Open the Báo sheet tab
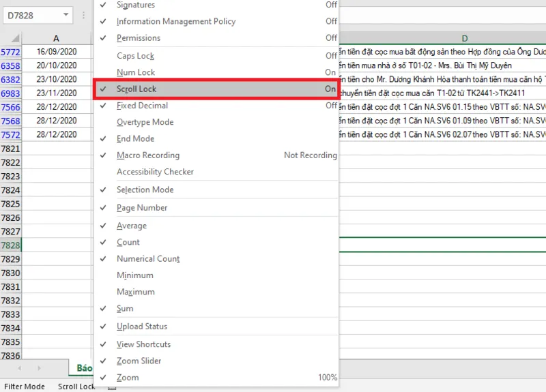Image resolution: width=546 pixels, height=392 pixels. pyautogui.click(x=82, y=367)
